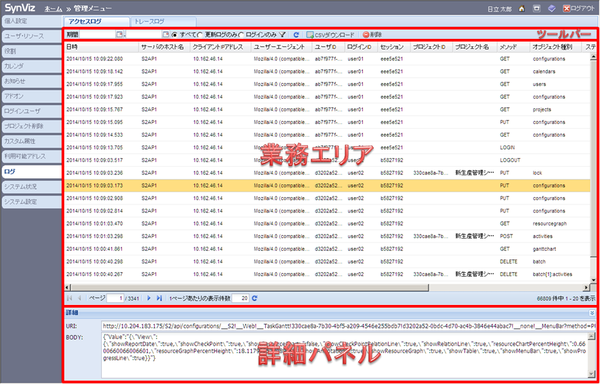The width and height of the screenshot is (600, 384).
Task: Open システム設定 in sidebar menu
Action: [31, 202]
